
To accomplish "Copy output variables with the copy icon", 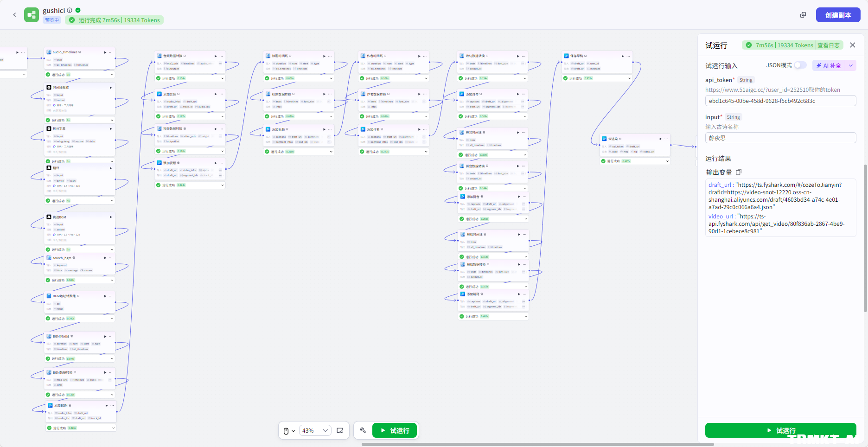I will pyautogui.click(x=739, y=172).
